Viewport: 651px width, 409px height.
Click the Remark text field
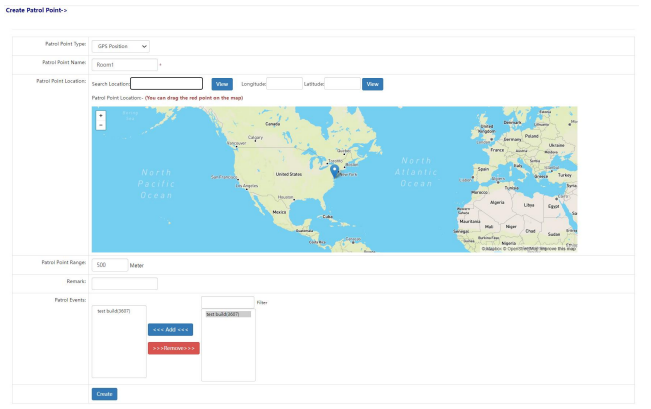(124, 284)
